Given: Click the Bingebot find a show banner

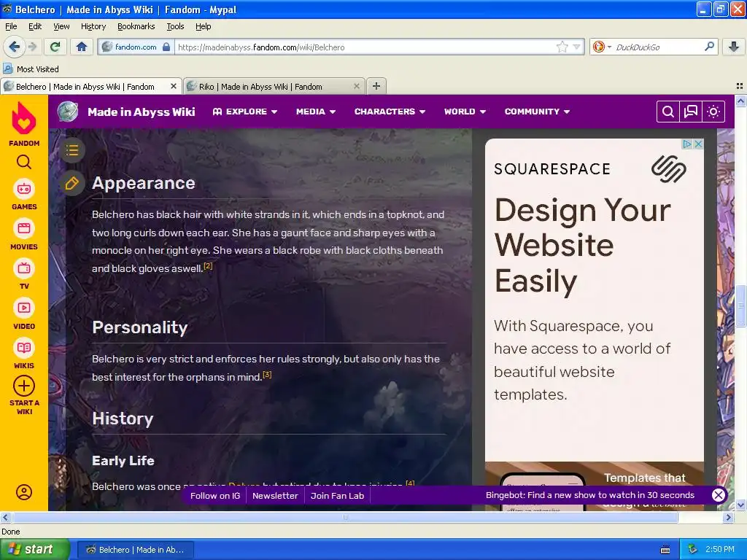Looking at the screenshot, I should 589,495.
